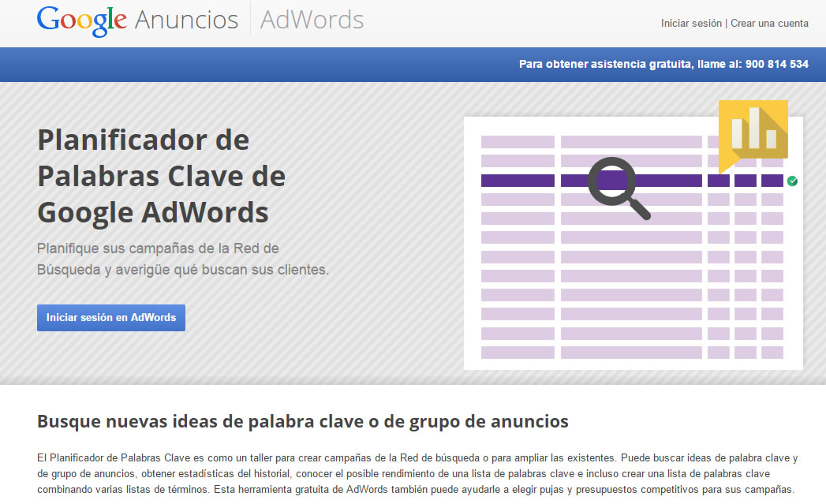Select the Anuncios label next to Google
Image resolution: width=826 pixels, height=504 pixels.
pyautogui.click(x=189, y=21)
